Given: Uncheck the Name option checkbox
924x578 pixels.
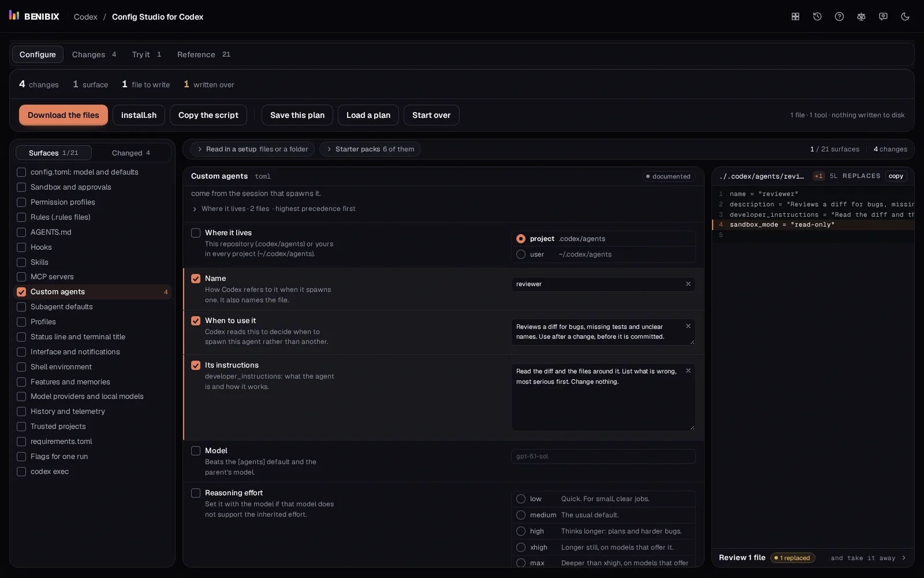Looking at the screenshot, I should [196, 279].
